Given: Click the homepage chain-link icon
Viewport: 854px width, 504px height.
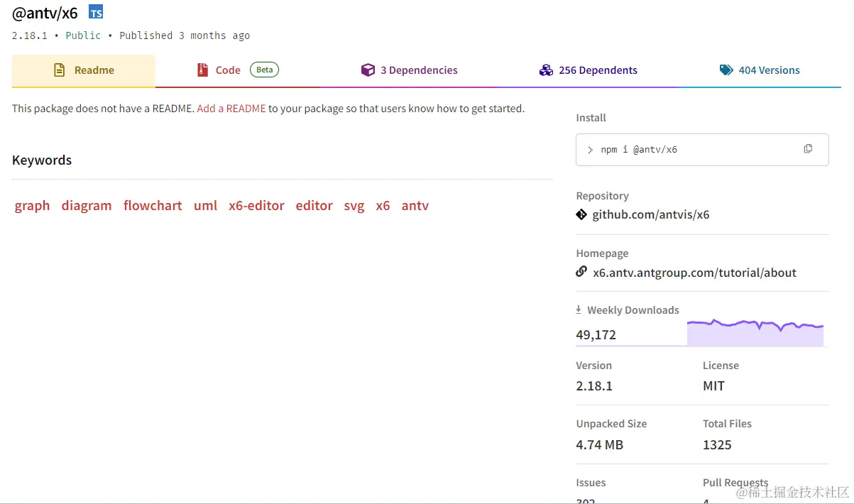Looking at the screenshot, I should click(x=581, y=272).
